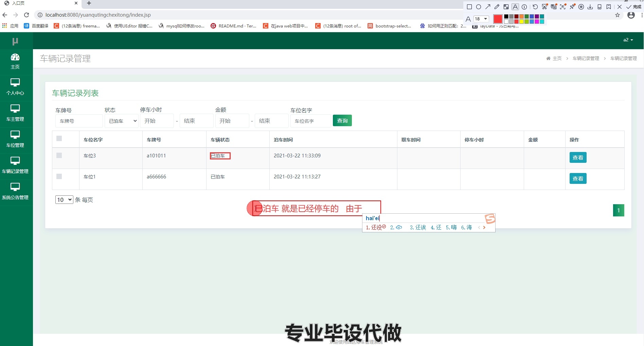Go back to the previous page
Image resolution: width=644 pixels, height=346 pixels.
[x=5, y=15]
